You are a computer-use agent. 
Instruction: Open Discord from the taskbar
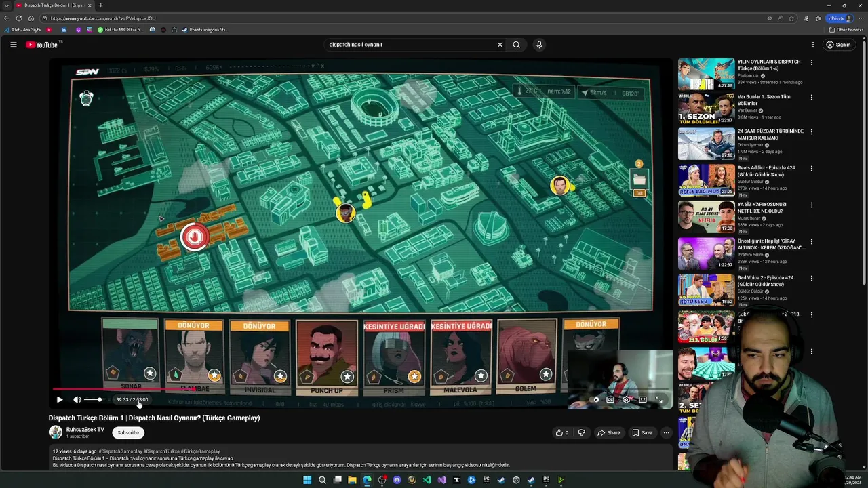397,480
